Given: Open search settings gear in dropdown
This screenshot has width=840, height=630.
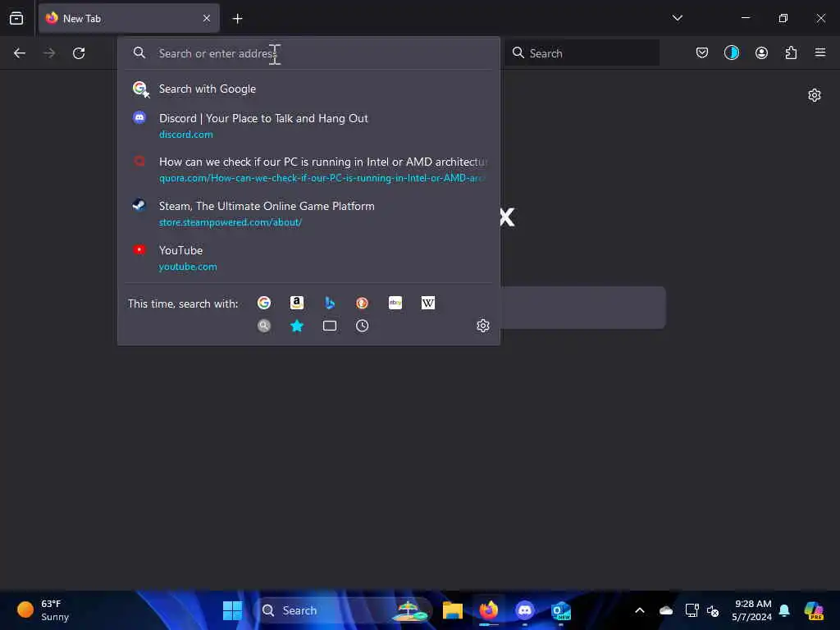Looking at the screenshot, I should 482,326.
